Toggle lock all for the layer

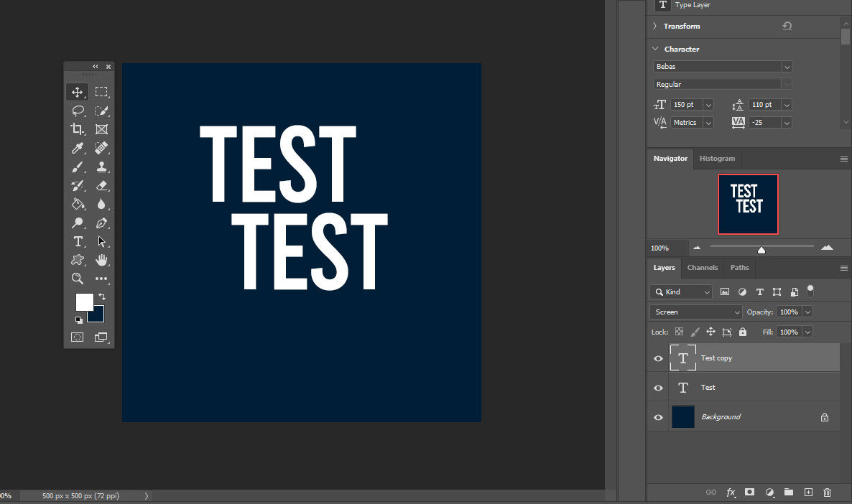743,332
